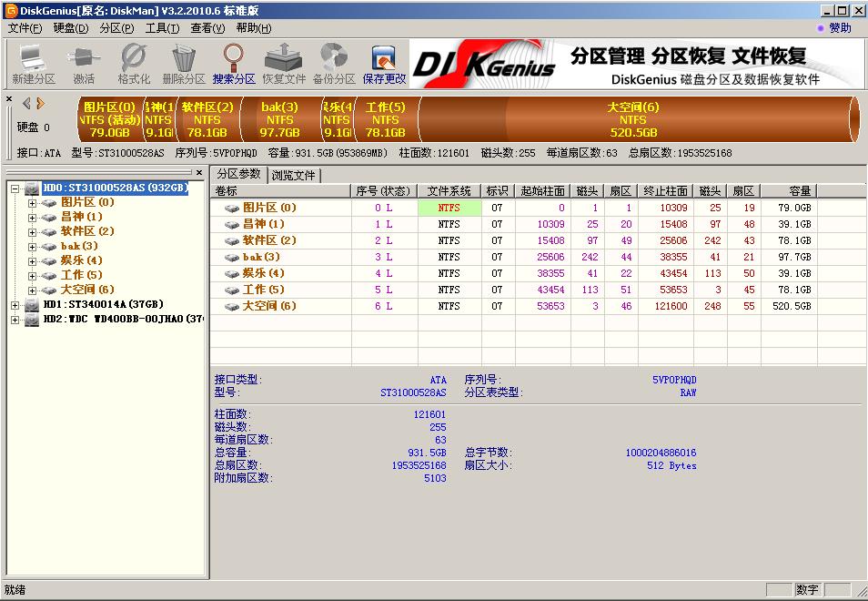This screenshot has height=601, width=868.
Task: Click the 格式化 (Format) toolbar icon
Action: (x=134, y=65)
